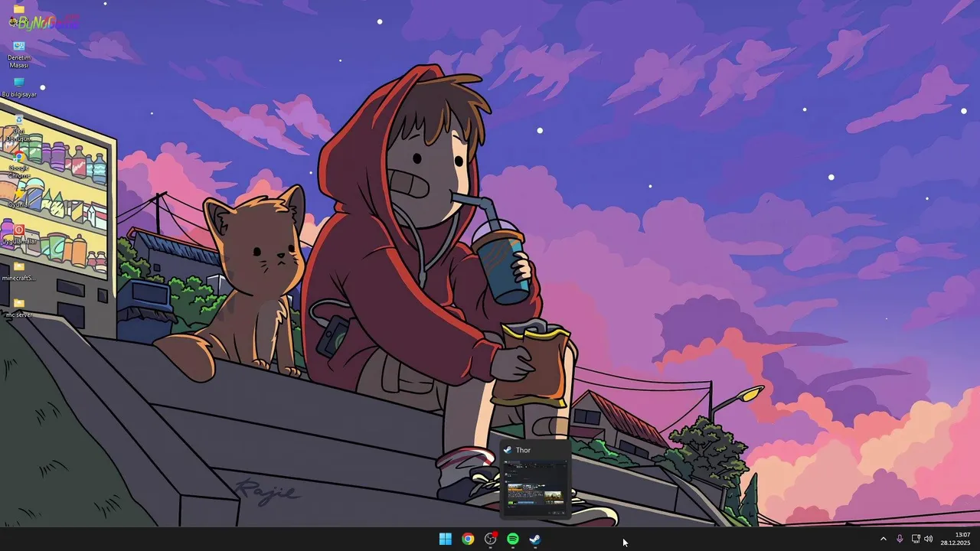Select the minecraftS... desktop folder
The width and height of the screenshot is (980, 551).
tap(19, 271)
